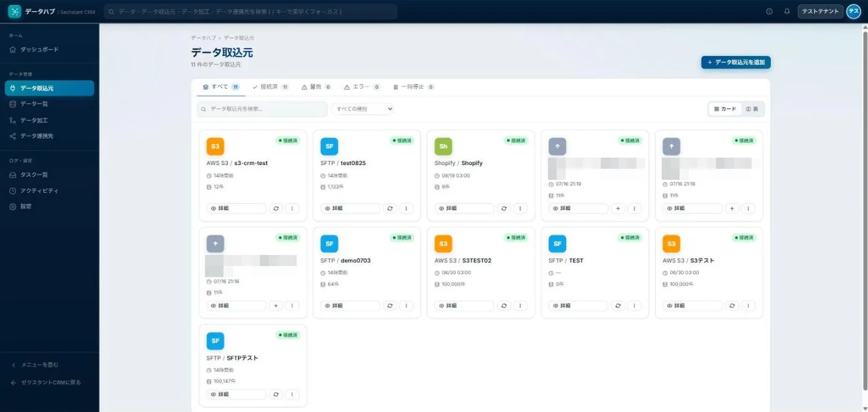Viewport: 868px width, 412px height.
Task: Open the テストテナント tenant selector
Action: point(820,11)
